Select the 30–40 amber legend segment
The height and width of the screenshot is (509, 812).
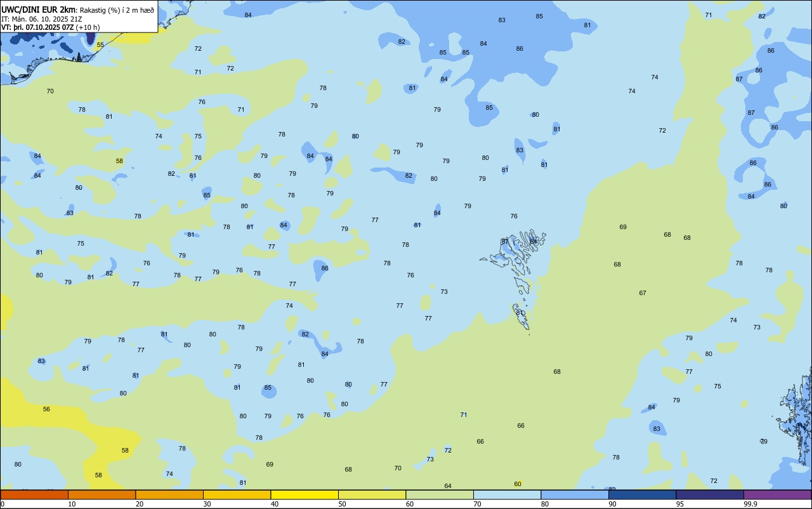(237, 494)
